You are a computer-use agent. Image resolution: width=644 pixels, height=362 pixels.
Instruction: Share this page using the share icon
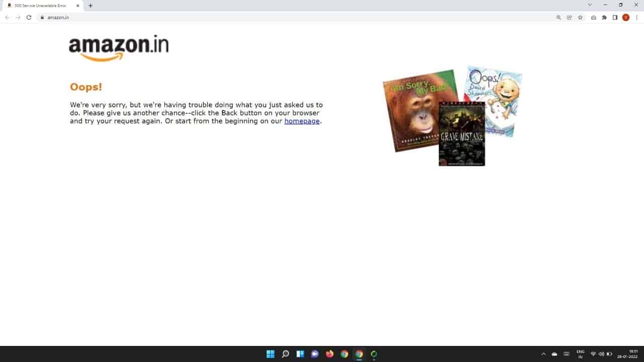coord(569,17)
